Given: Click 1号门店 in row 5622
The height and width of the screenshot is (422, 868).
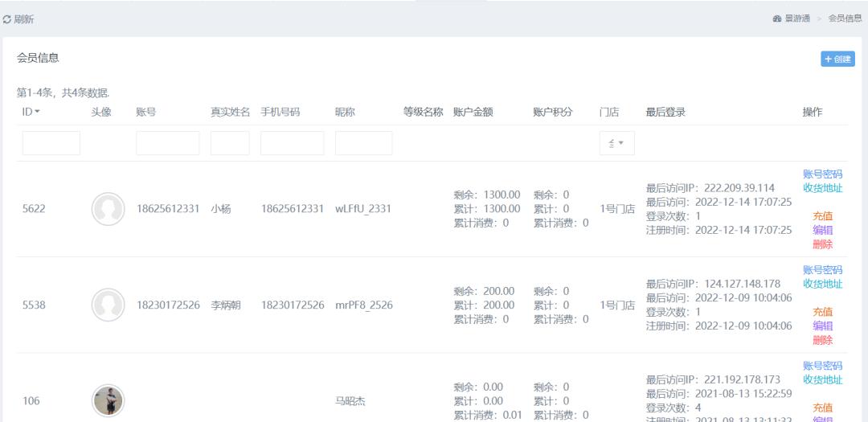Looking at the screenshot, I should (617, 209).
